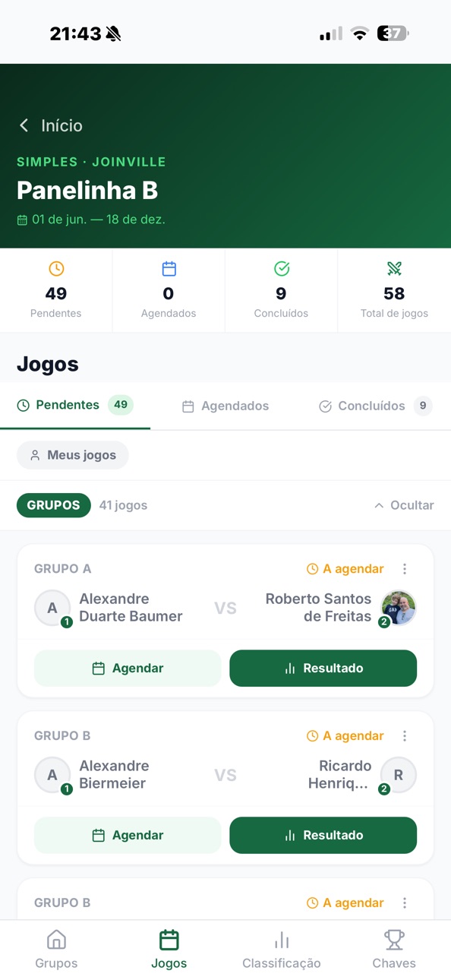Image resolution: width=451 pixels, height=980 pixels.
Task: Open the three-dot menu on Grupo A match
Action: pos(405,569)
